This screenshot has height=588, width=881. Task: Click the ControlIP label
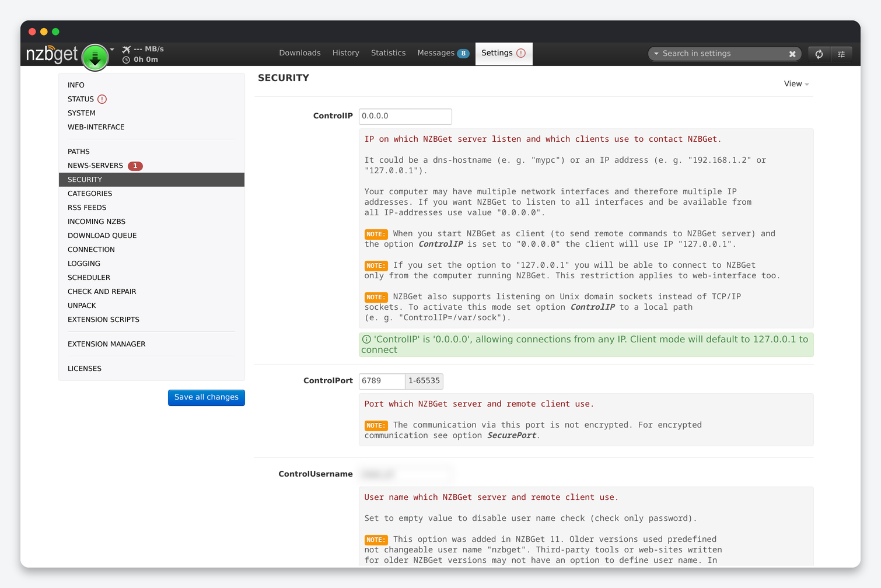tap(333, 116)
